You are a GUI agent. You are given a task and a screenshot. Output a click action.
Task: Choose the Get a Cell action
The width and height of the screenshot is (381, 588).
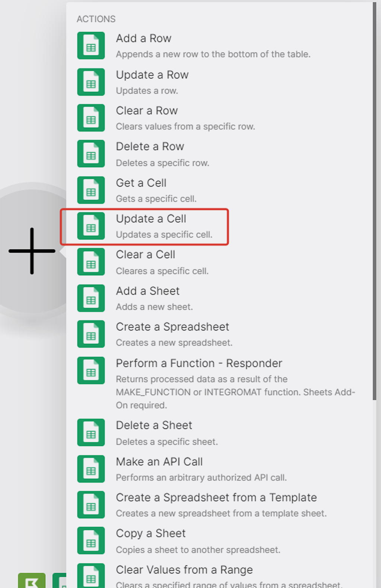click(x=220, y=190)
